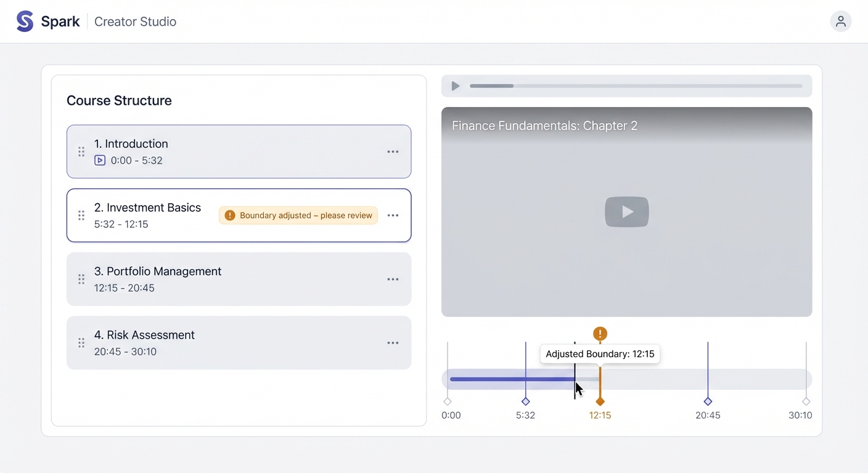Select the 30:10 end marker diamond
The height and width of the screenshot is (473, 868).
tap(806, 402)
